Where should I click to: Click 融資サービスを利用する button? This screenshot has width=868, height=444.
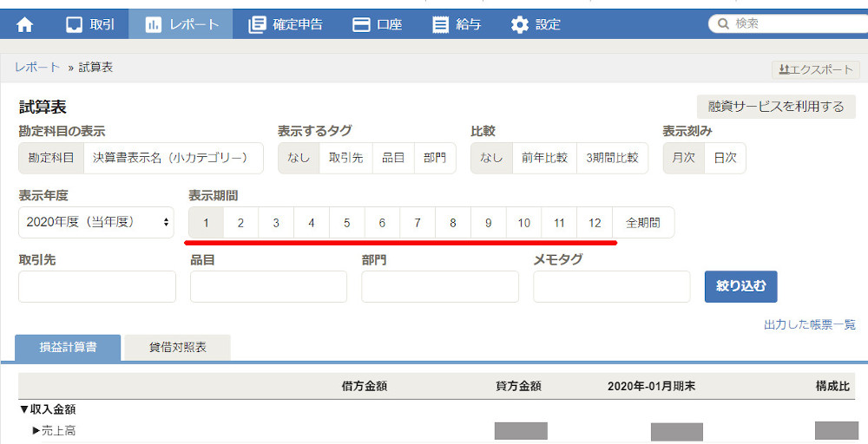coord(776,106)
